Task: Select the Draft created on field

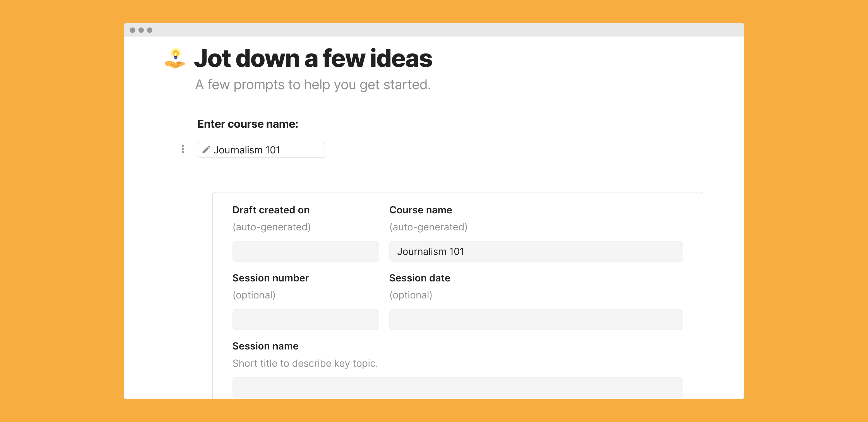Action: [x=306, y=251]
